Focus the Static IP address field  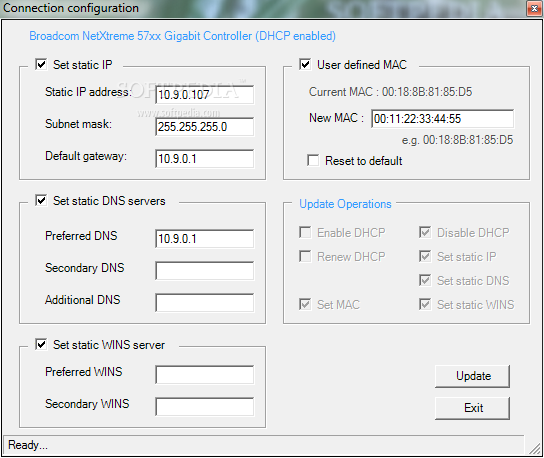tap(205, 94)
